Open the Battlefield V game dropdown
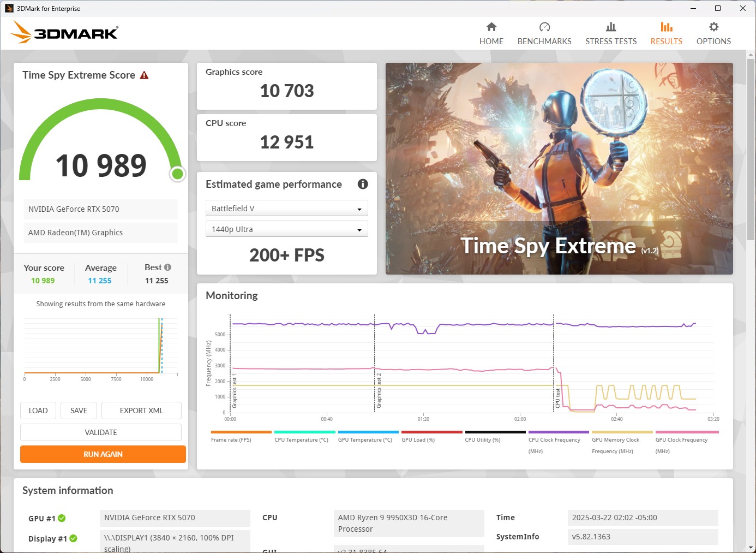756x553 pixels. tap(286, 208)
